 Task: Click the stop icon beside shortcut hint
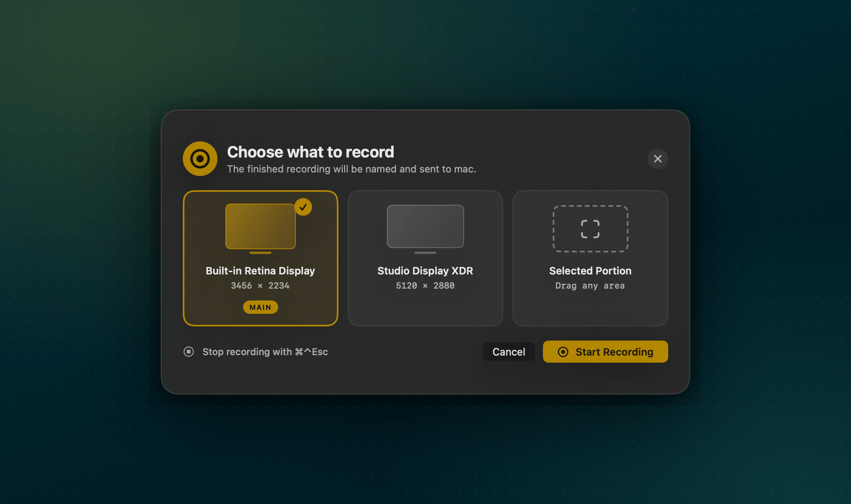pyautogui.click(x=189, y=352)
